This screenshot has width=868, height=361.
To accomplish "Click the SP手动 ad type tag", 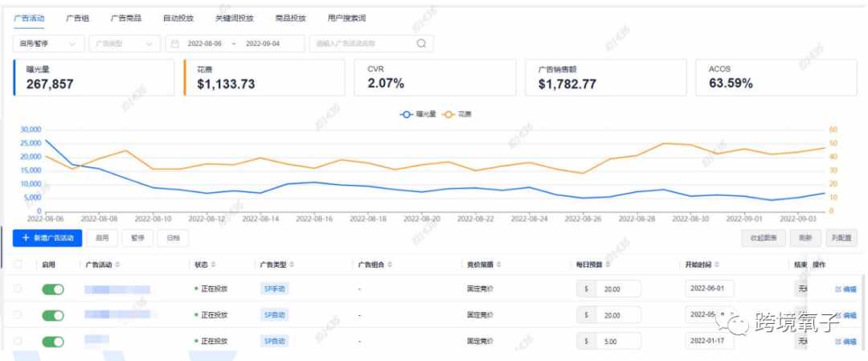I will (275, 289).
